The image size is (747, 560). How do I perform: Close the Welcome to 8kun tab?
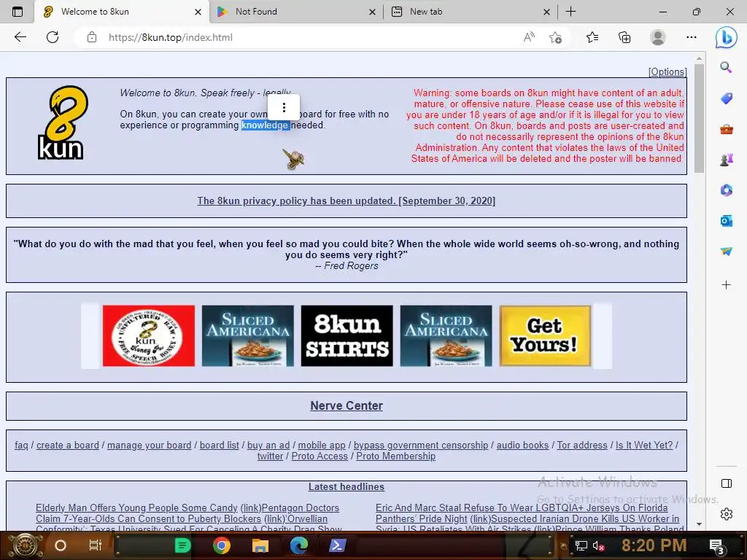tap(198, 12)
